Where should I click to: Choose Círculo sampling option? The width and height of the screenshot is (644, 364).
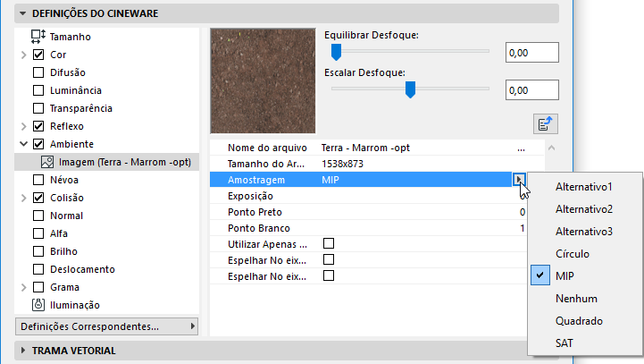(x=585, y=254)
